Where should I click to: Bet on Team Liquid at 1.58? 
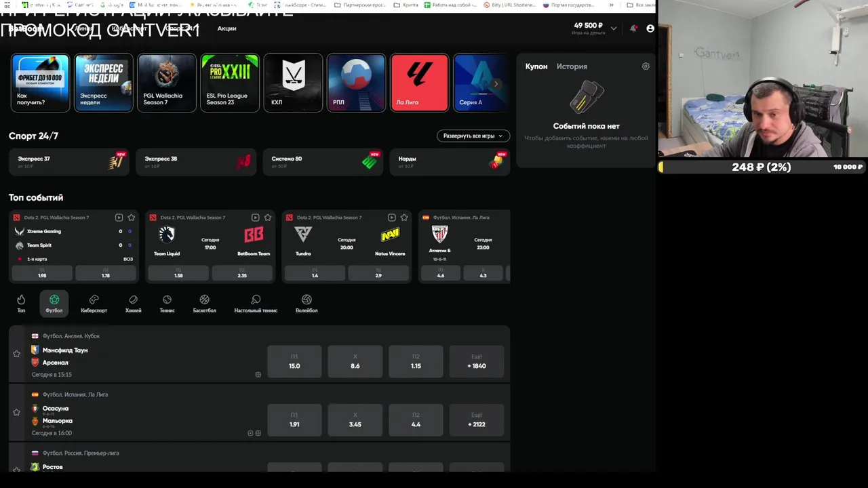pos(178,272)
